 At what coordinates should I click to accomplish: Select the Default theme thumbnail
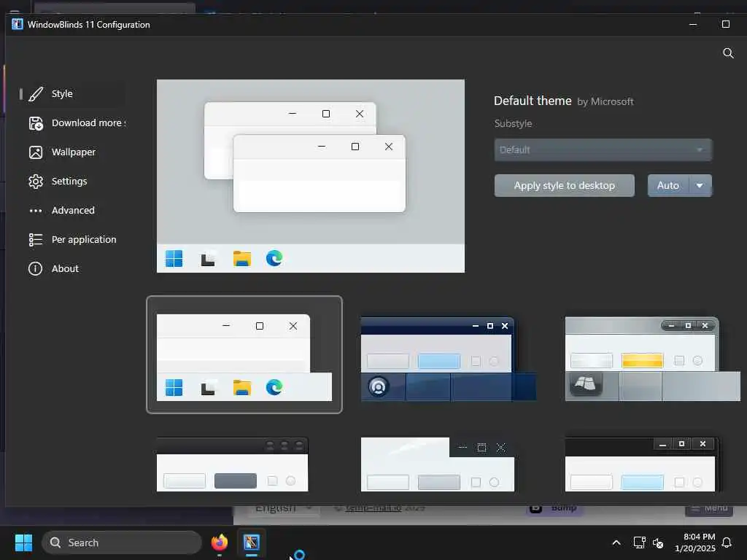pos(244,355)
